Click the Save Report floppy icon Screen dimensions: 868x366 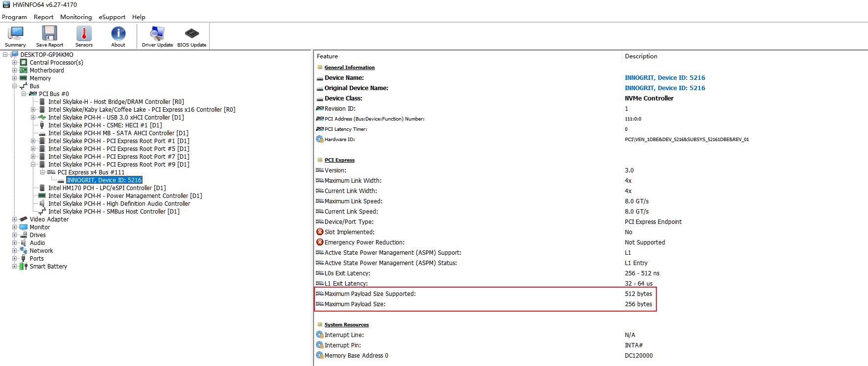(49, 33)
